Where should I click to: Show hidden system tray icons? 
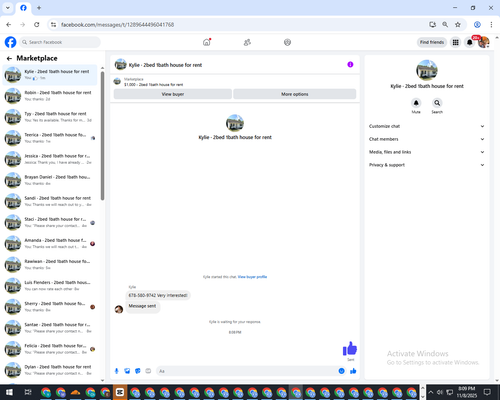tap(431, 392)
